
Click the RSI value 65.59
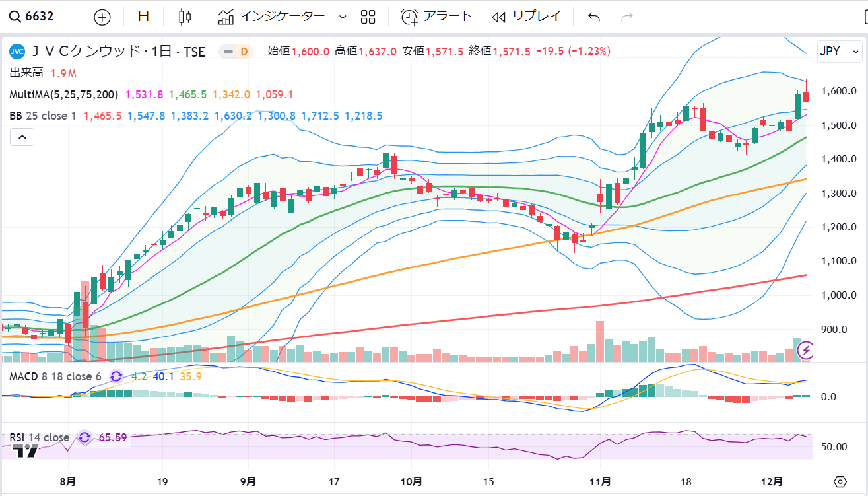click(x=112, y=437)
